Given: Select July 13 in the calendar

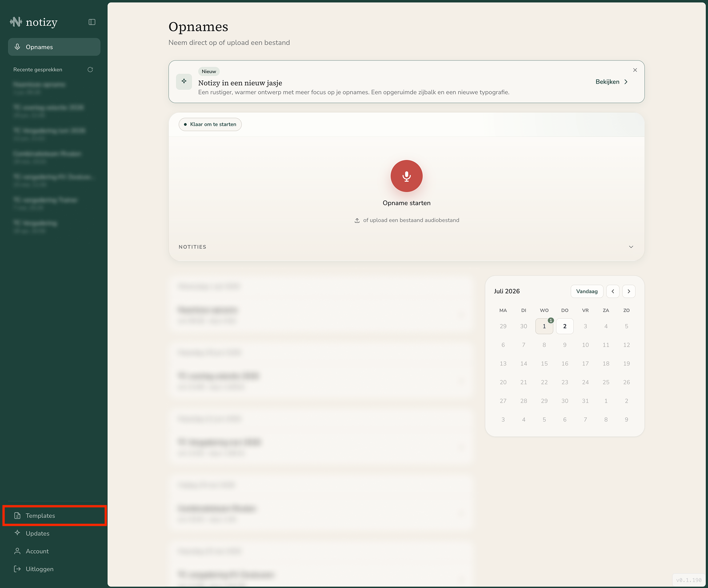Looking at the screenshot, I should click(503, 364).
